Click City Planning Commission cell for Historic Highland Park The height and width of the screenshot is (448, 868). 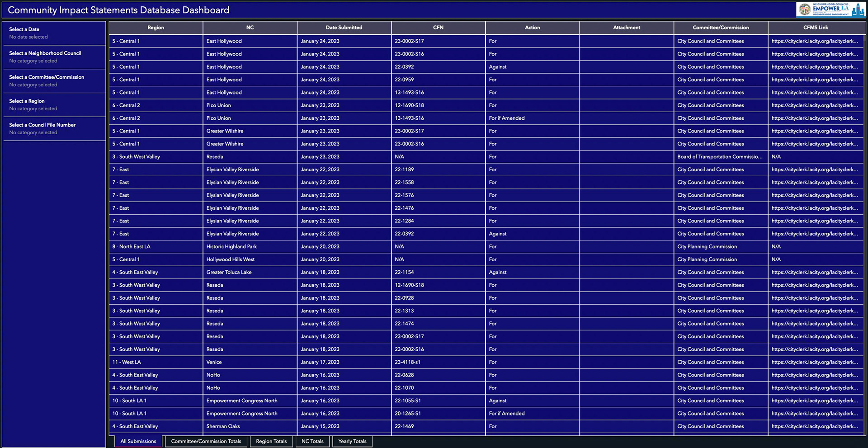pyautogui.click(x=721, y=247)
